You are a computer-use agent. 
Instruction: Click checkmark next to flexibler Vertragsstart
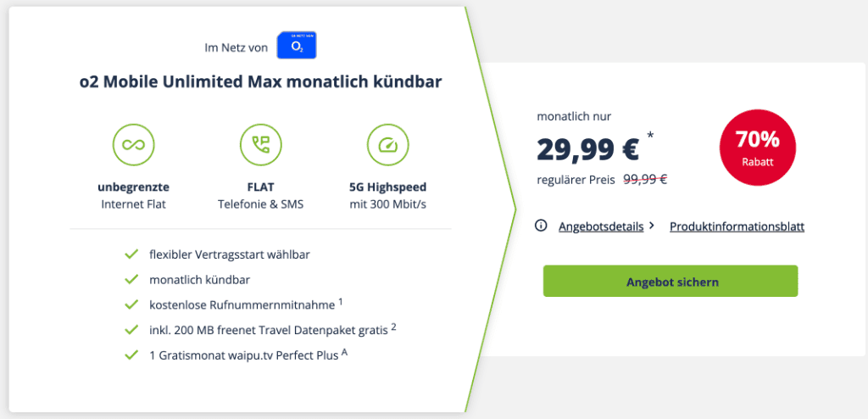tap(131, 255)
